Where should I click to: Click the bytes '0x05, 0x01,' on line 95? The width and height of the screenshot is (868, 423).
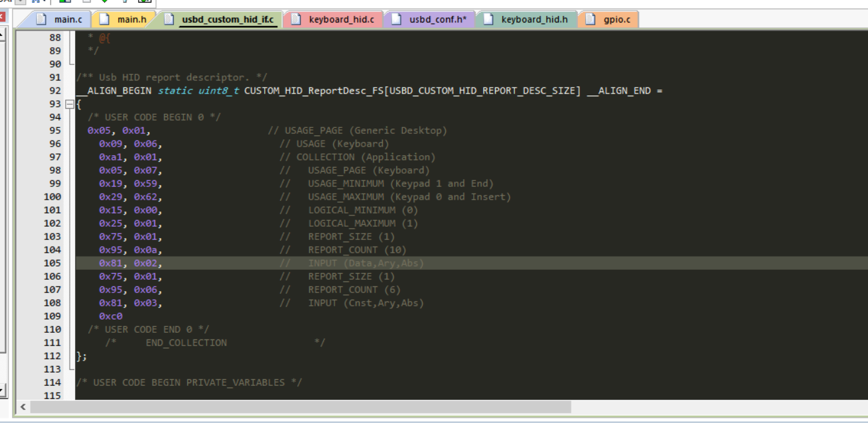click(119, 131)
